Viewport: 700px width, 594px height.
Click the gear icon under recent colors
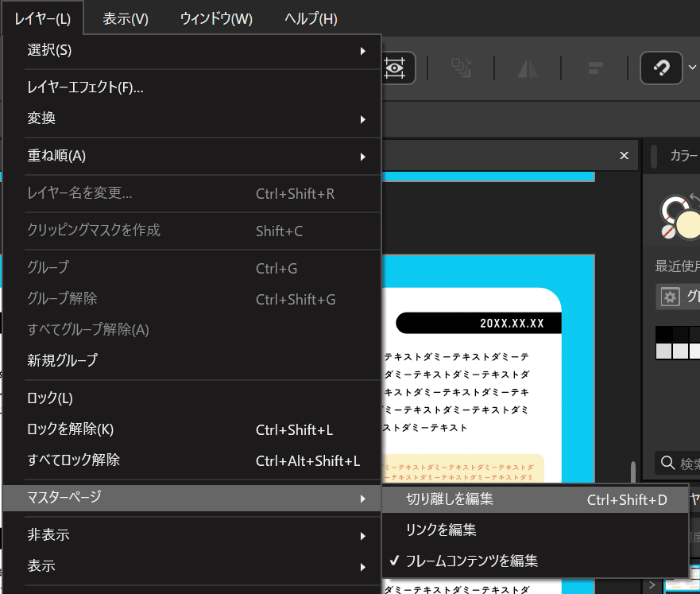(x=670, y=297)
